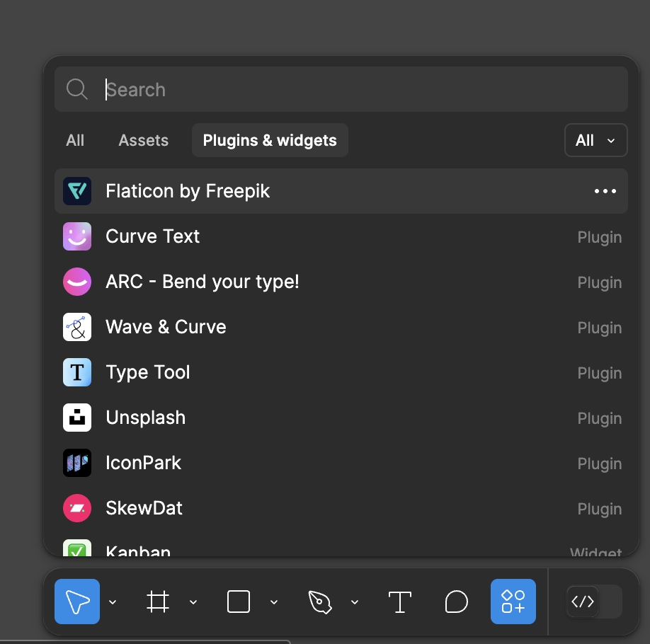Select the Comment tool
The width and height of the screenshot is (650, 644).
coord(457,602)
